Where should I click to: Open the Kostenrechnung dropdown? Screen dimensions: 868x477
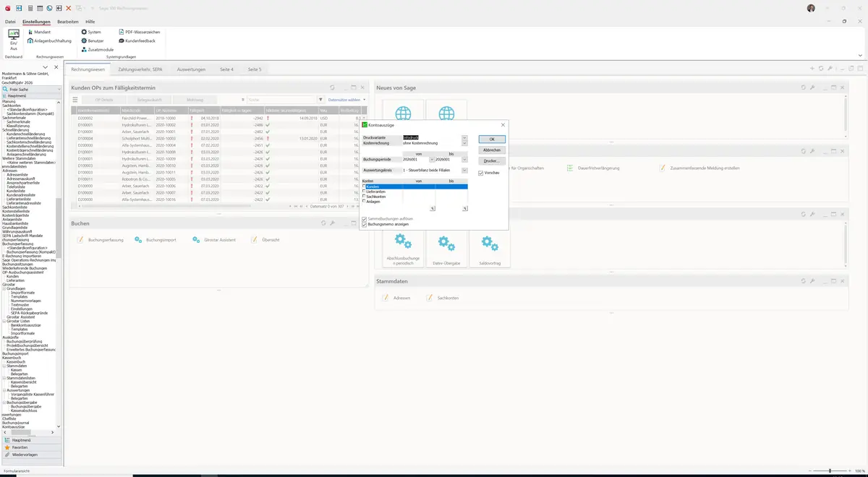(464, 143)
